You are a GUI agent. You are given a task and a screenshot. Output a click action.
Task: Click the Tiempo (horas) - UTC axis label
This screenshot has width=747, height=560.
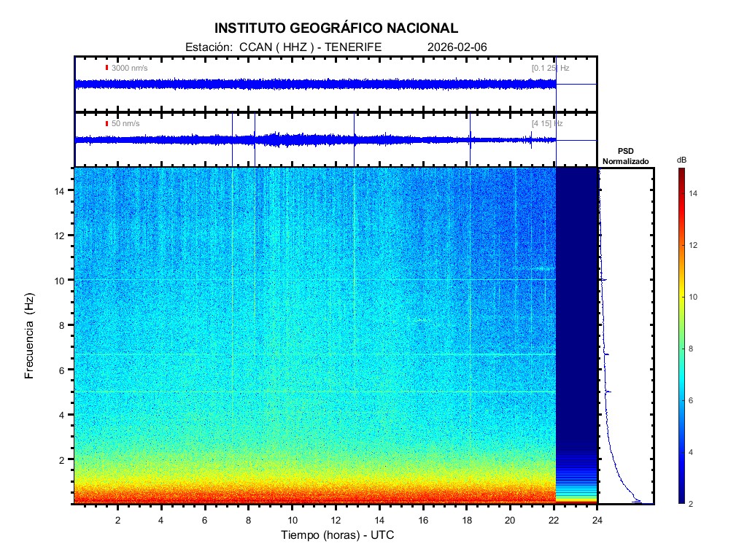(338, 535)
